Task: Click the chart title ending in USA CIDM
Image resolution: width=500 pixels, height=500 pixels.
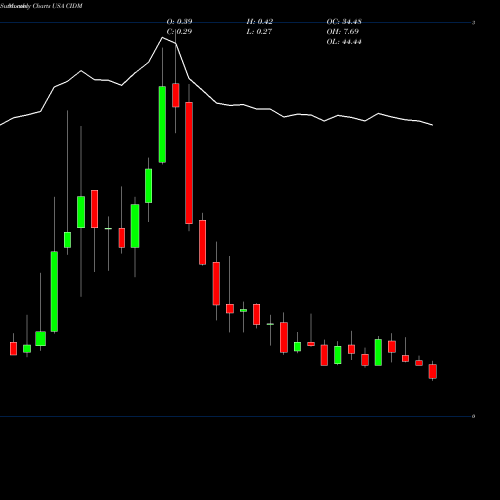Action: (41, 6)
